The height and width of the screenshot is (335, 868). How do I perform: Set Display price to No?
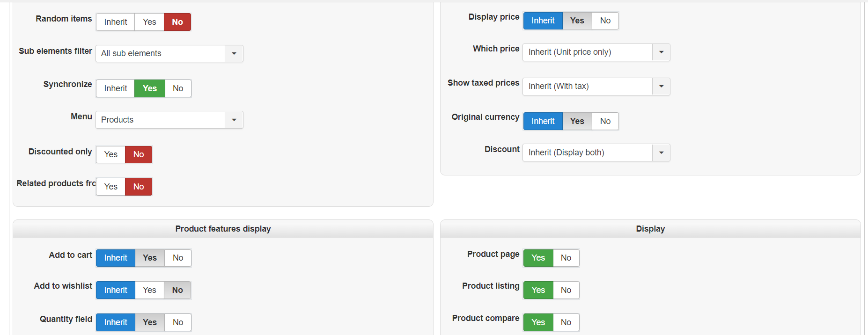[x=605, y=21]
